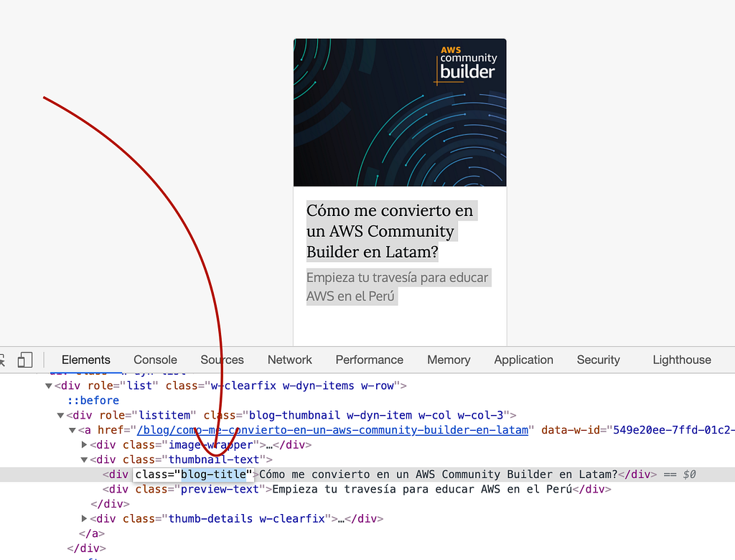
Task: Open the /blog/como-me-convierto href link
Action: coord(332,430)
